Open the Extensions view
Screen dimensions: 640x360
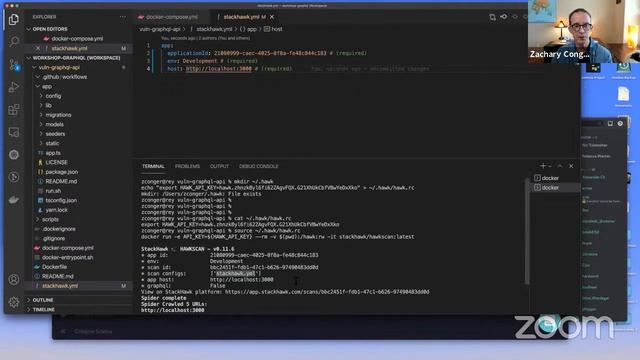click(14, 109)
